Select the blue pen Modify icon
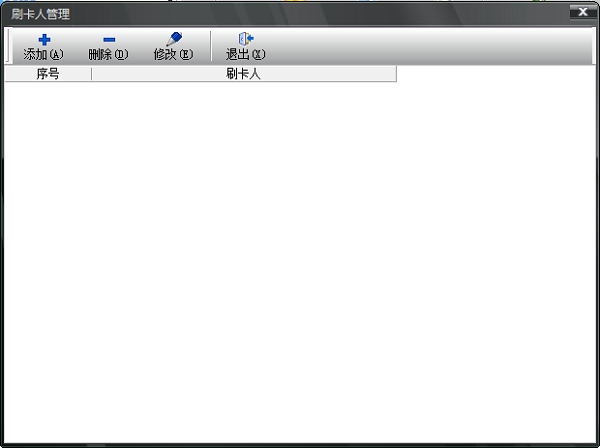This screenshot has width=600, height=448. [x=174, y=39]
